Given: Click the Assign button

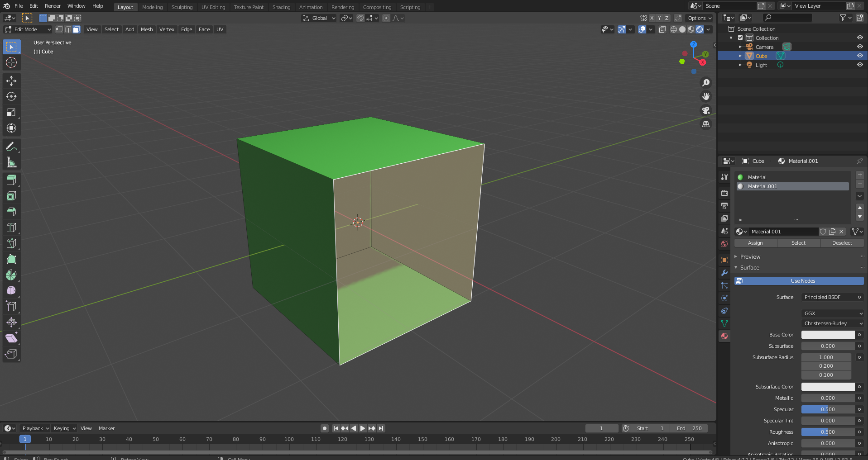Looking at the screenshot, I should point(755,243).
